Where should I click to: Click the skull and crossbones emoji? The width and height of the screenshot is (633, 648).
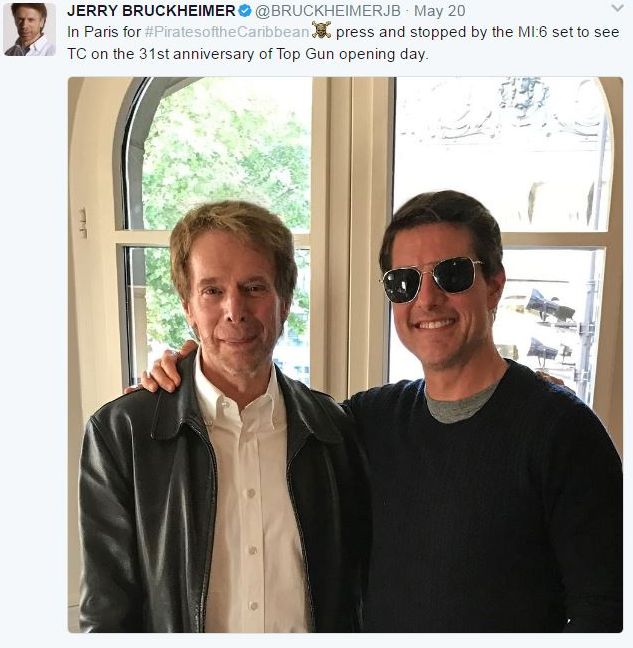(321, 30)
